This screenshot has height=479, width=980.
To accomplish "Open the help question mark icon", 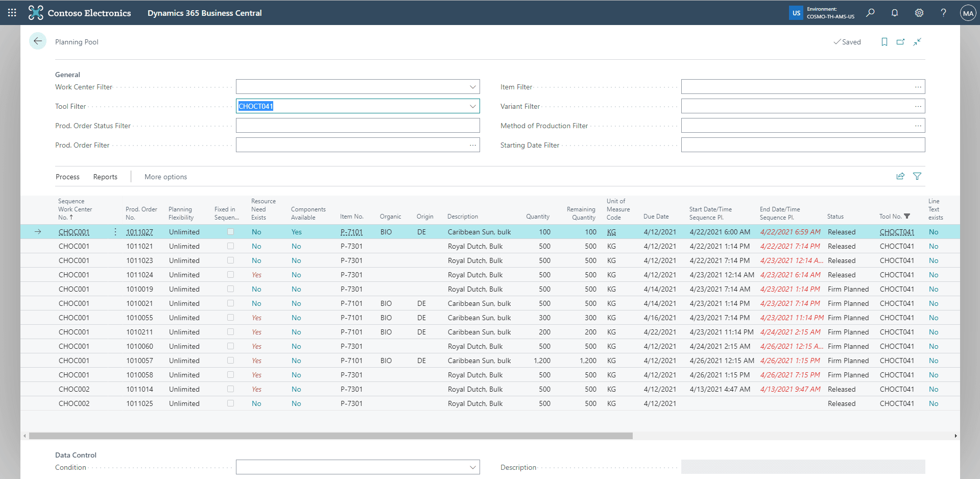I will click(943, 13).
